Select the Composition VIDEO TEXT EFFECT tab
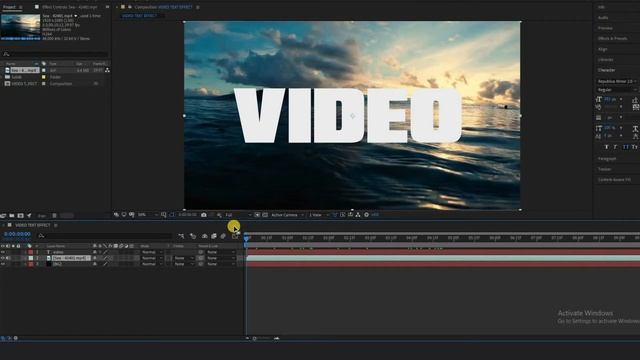Image resolution: width=640 pixels, height=360 pixels. point(163,7)
